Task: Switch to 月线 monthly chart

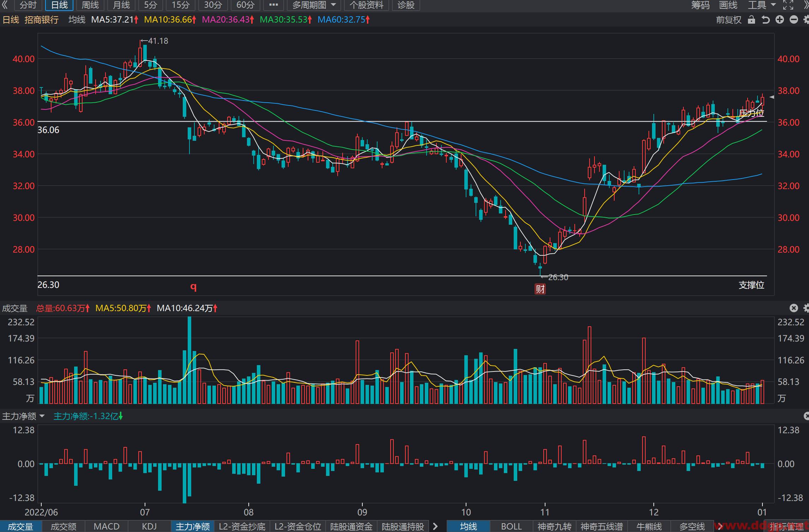Action: click(121, 5)
